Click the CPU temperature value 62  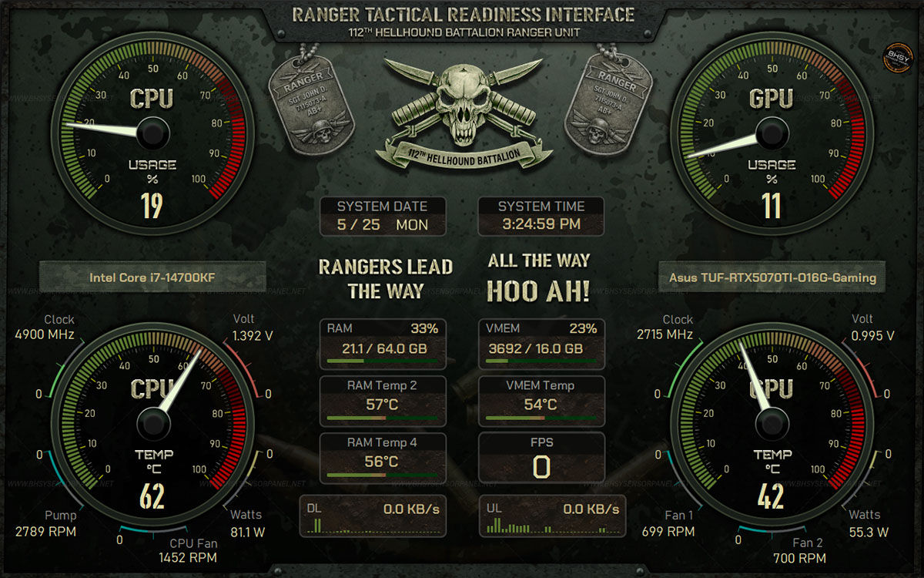[152, 496]
